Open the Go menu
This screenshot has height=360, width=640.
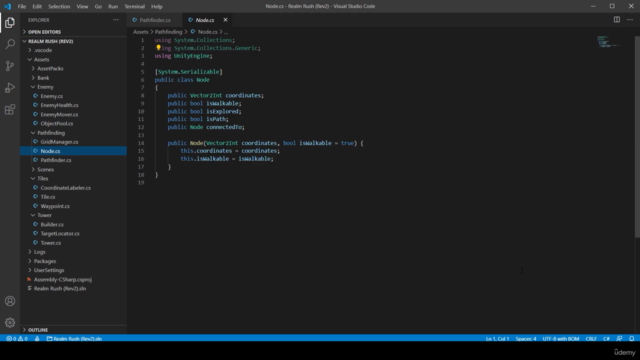pyautogui.click(x=98, y=7)
